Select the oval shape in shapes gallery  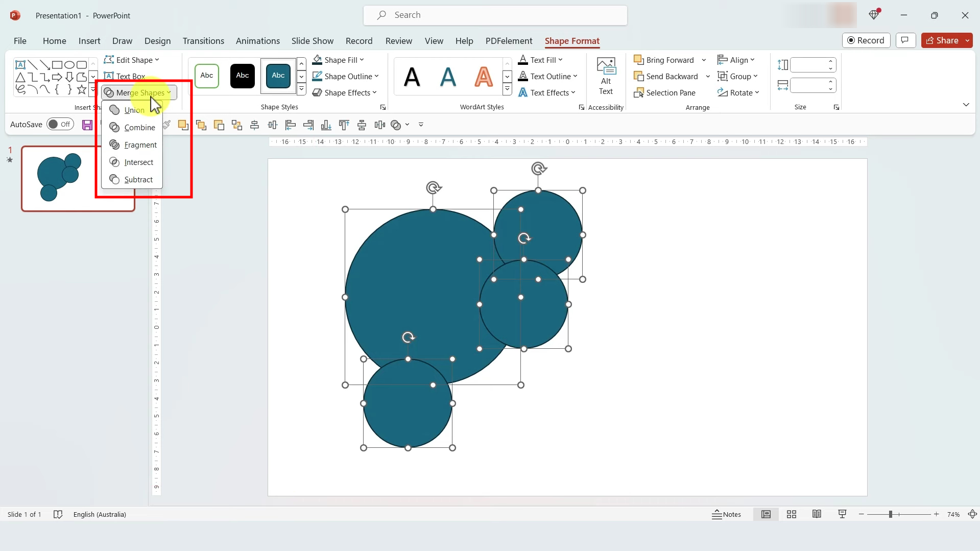pyautogui.click(x=69, y=64)
